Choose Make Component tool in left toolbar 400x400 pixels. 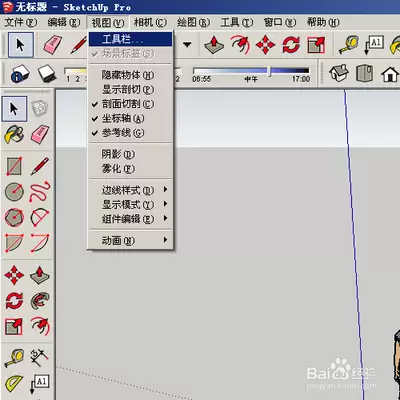[x=39, y=109]
